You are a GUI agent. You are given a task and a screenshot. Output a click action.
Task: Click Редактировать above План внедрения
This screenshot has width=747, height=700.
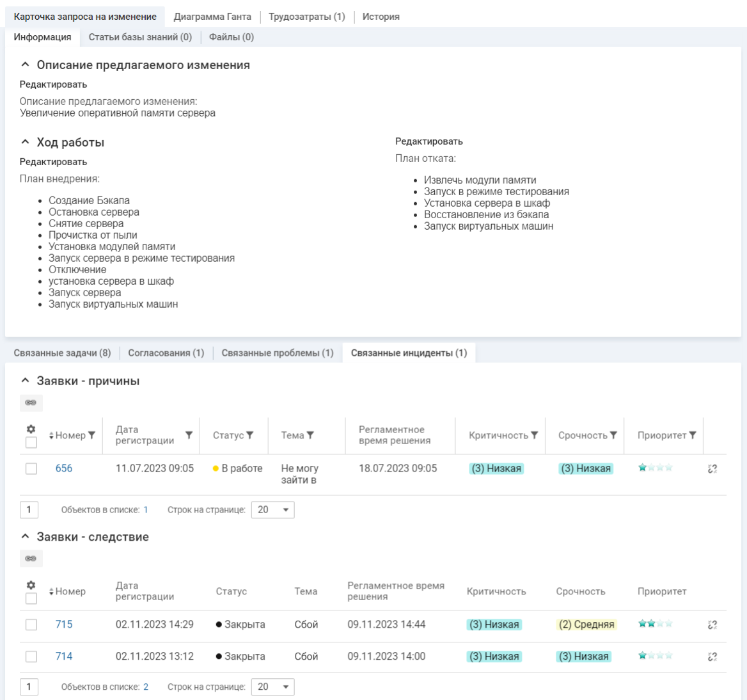point(53,162)
